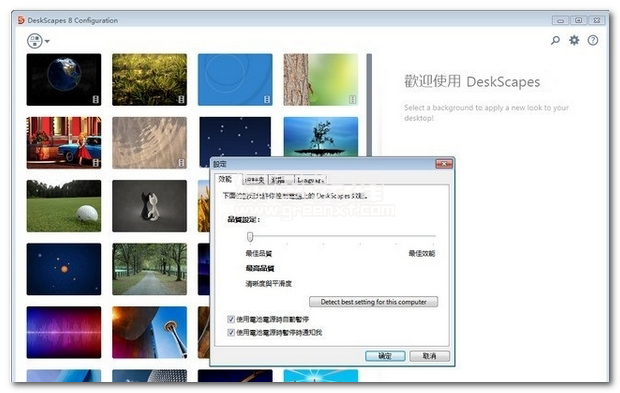Confirm with the 確定 button

tap(385, 356)
